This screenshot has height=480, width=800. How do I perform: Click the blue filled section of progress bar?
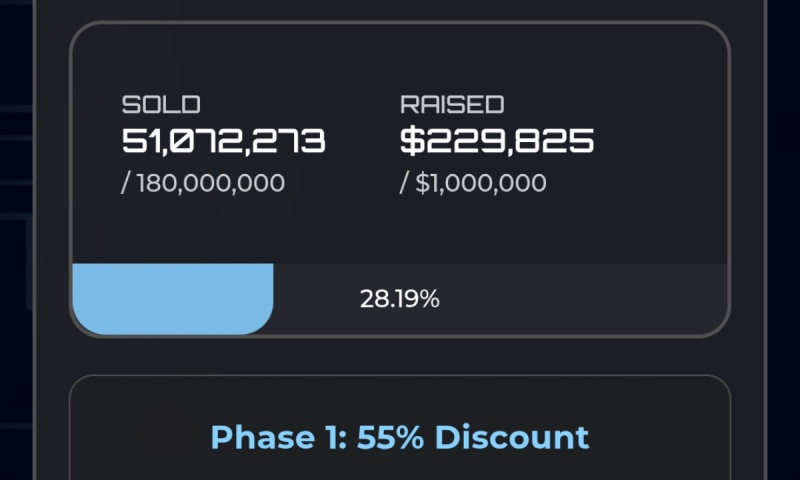170,299
